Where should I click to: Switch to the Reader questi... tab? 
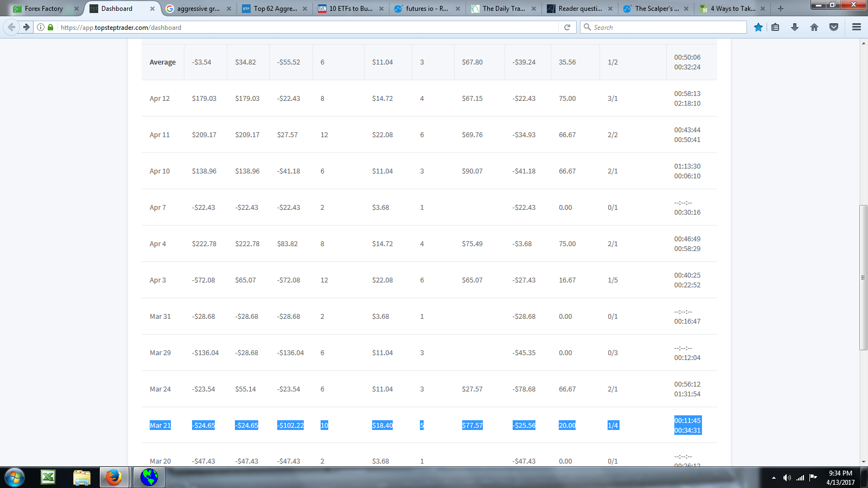[x=580, y=9]
